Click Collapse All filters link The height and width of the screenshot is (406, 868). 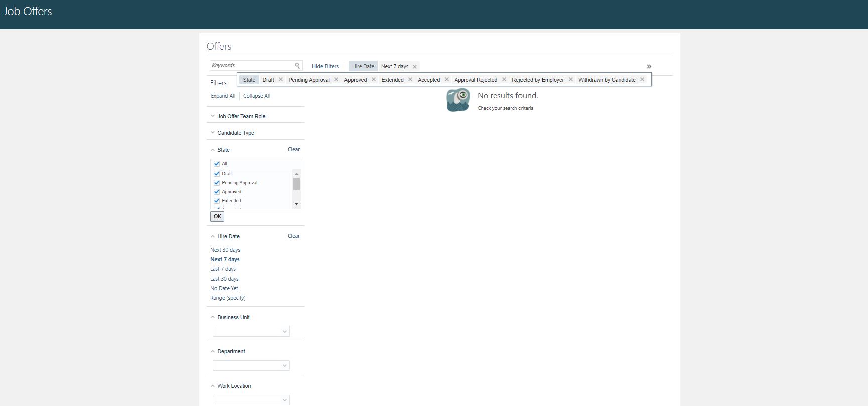(x=257, y=96)
